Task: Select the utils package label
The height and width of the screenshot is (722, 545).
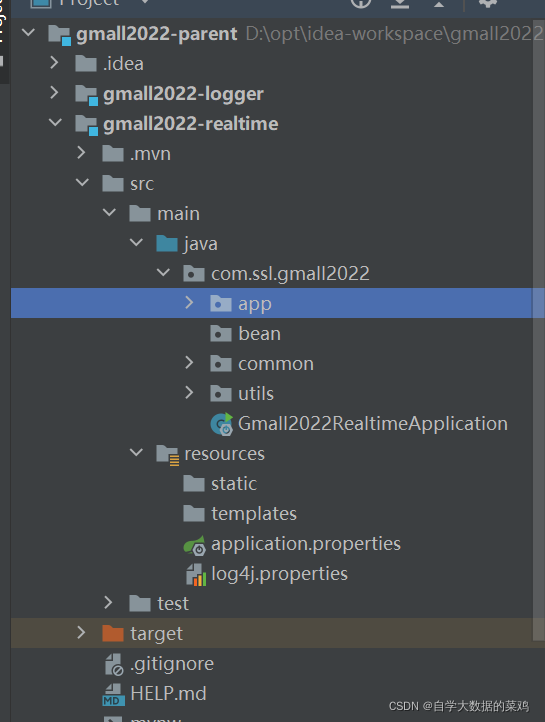Action: (x=256, y=394)
